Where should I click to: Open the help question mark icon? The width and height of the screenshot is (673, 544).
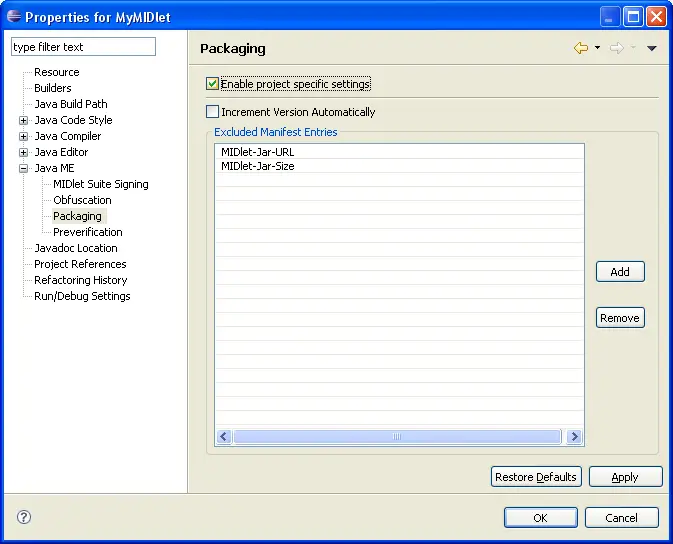(24, 517)
